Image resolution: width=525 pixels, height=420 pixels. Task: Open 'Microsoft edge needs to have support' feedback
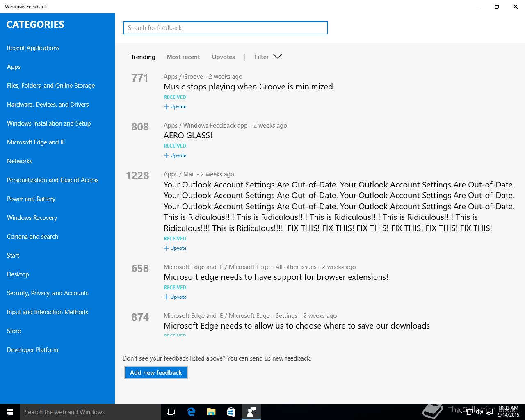276,277
